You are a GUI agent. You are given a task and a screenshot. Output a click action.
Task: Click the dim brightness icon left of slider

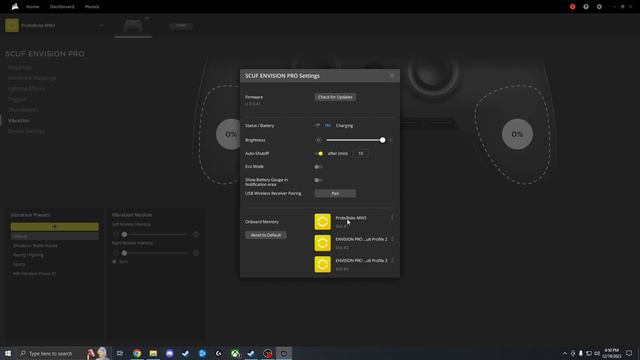pyautogui.click(x=318, y=140)
